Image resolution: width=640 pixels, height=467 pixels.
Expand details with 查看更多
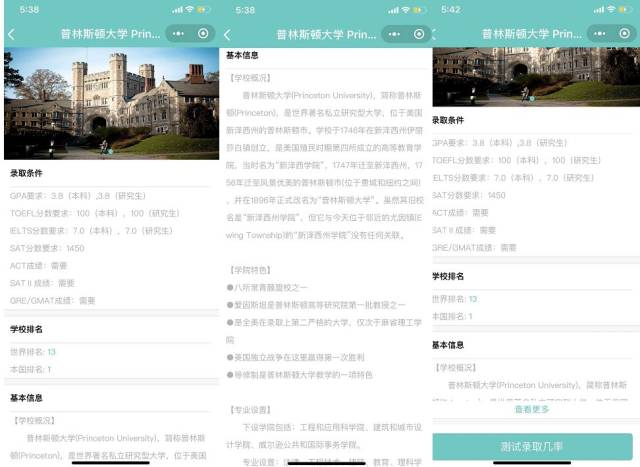pyautogui.click(x=530, y=409)
